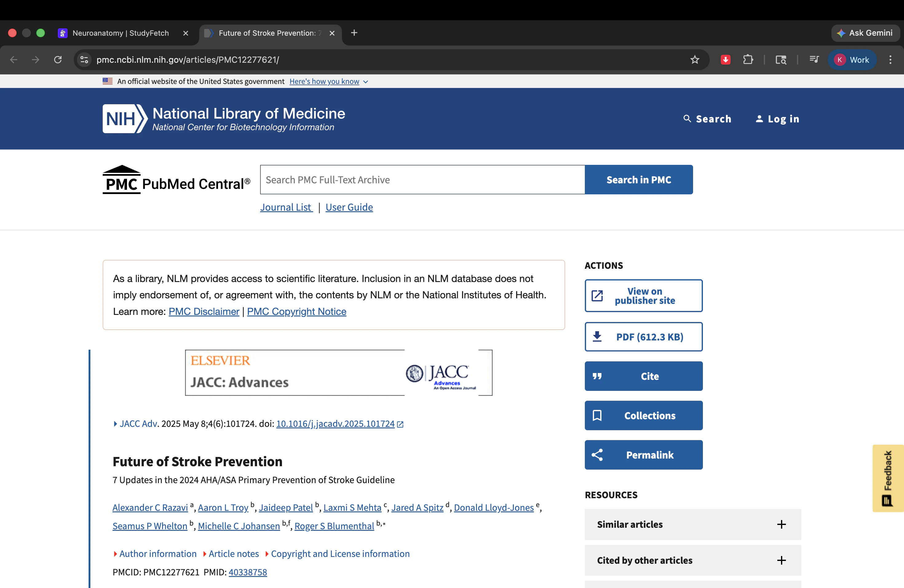Open Chrome's three-dot menu
The width and height of the screenshot is (904, 588).
890,60
